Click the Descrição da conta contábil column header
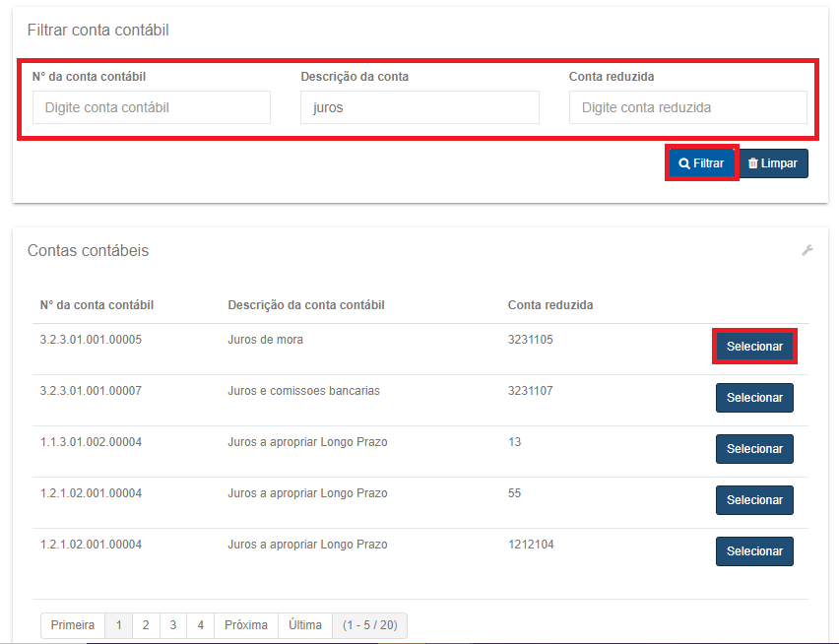 (x=306, y=305)
